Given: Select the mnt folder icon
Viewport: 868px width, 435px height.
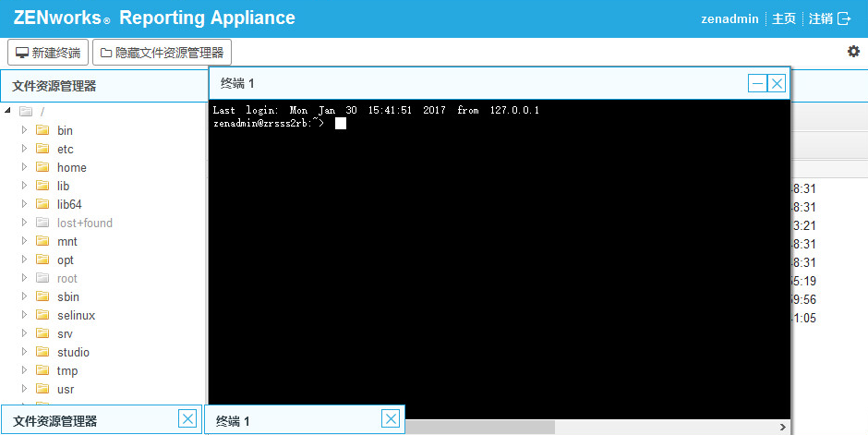Looking at the screenshot, I should pos(42,241).
